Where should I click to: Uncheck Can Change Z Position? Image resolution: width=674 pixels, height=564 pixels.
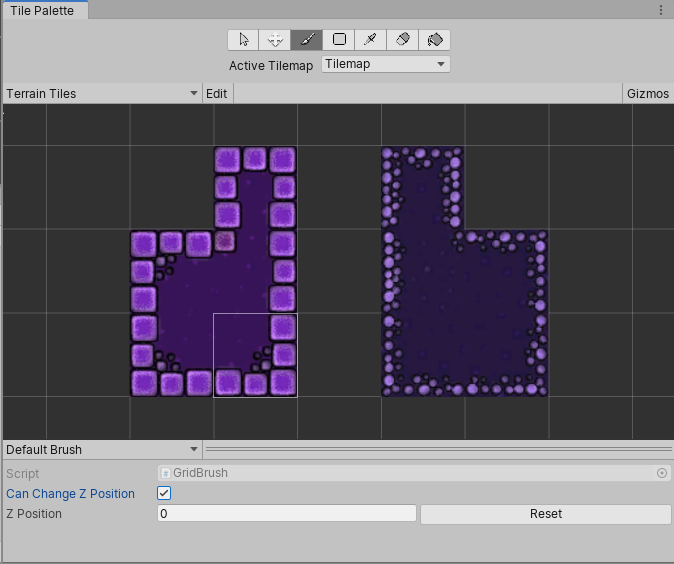[165, 493]
